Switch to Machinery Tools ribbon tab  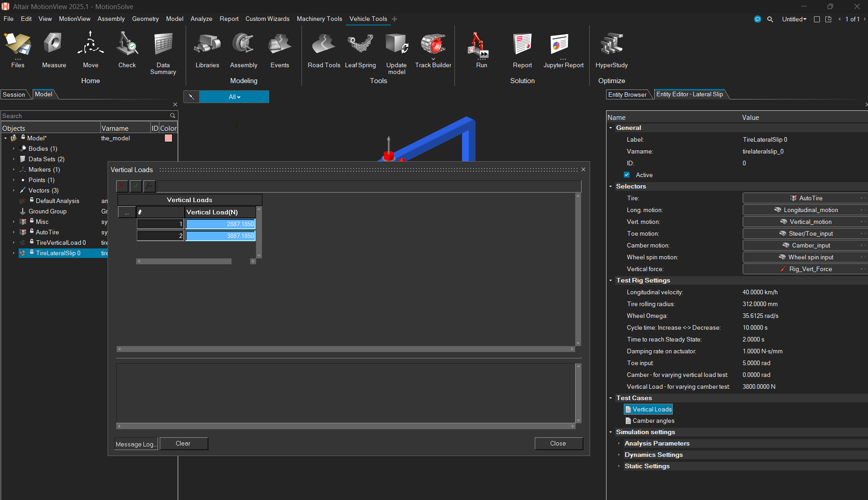[319, 19]
